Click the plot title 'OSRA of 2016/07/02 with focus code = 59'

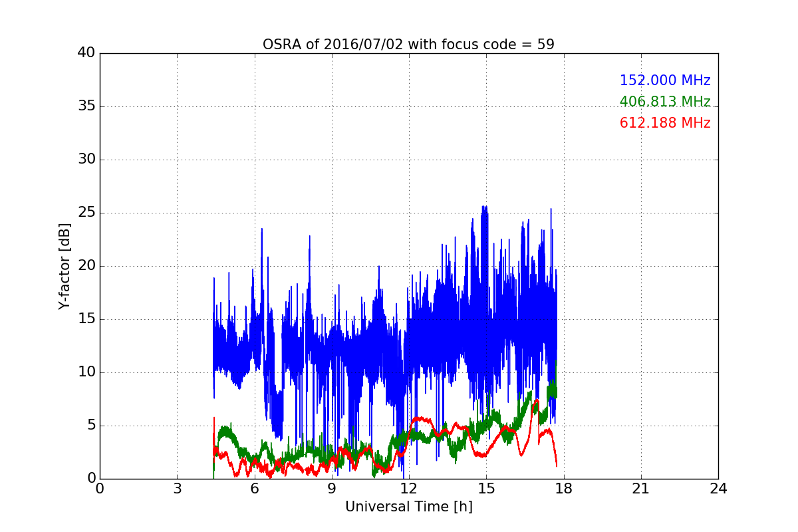(408, 45)
